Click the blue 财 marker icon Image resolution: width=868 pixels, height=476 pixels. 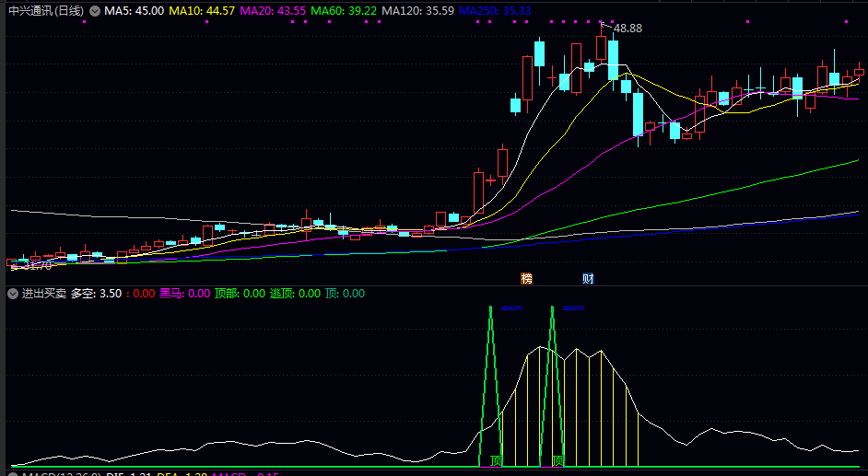tap(588, 278)
